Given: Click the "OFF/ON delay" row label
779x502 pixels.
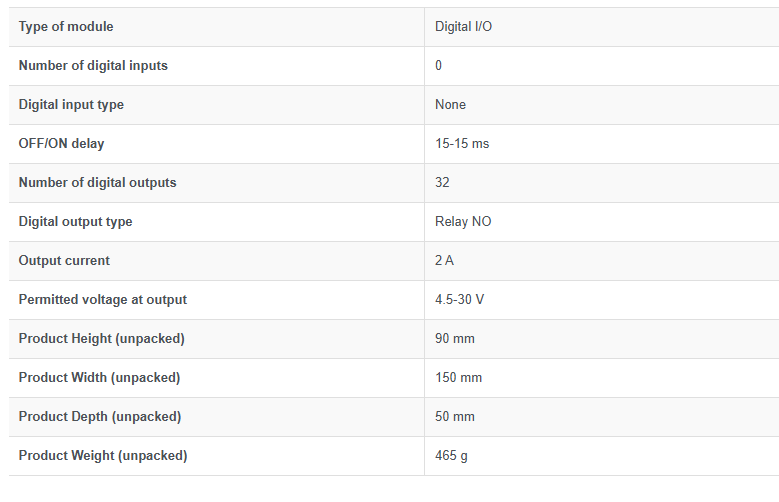Looking at the screenshot, I should 61,144.
